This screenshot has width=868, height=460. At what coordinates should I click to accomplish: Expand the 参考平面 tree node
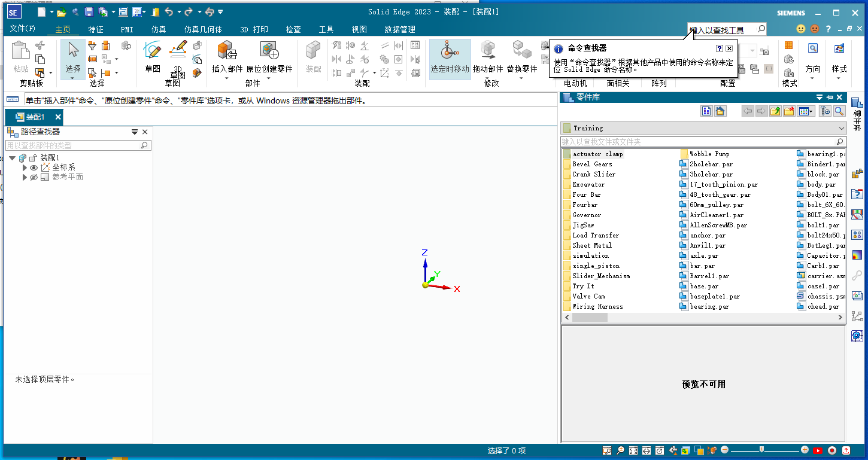click(25, 177)
